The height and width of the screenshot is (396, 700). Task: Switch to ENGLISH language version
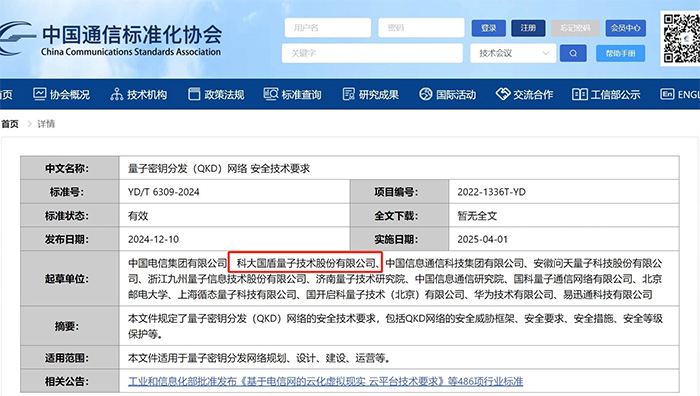680,94
